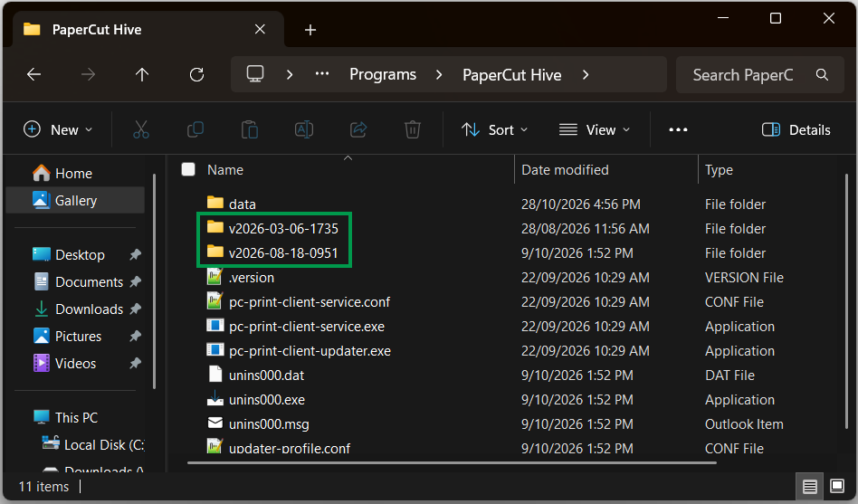Sort by the Name column header
The height and width of the screenshot is (504, 858).
(224, 169)
